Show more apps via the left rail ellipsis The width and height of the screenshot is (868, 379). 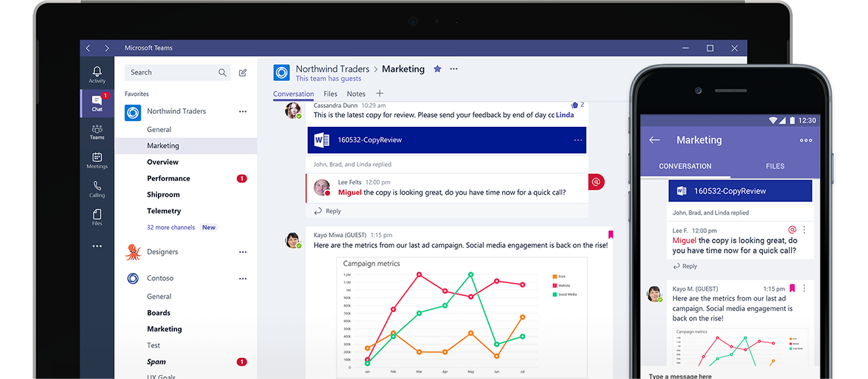[97, 246]
